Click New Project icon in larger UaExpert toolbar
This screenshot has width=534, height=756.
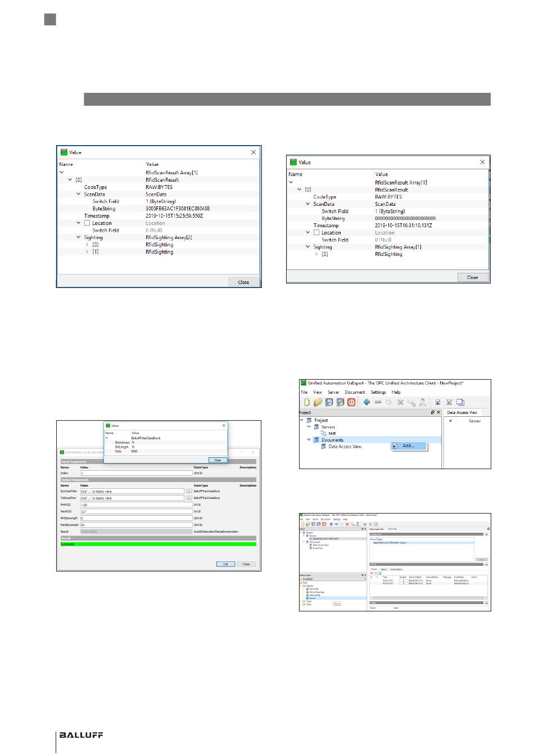[x=307, y=402]
